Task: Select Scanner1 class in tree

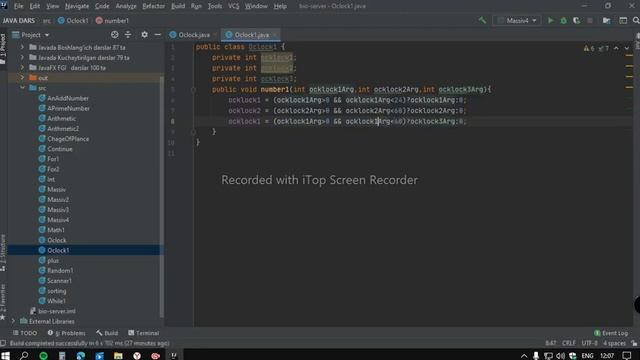Action: [59, 281]
